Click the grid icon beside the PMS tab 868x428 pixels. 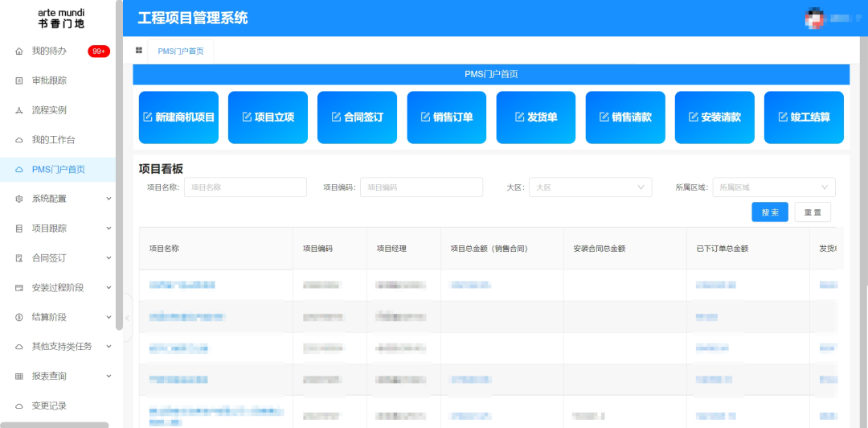pyautogui.click(x=139, y=51)
